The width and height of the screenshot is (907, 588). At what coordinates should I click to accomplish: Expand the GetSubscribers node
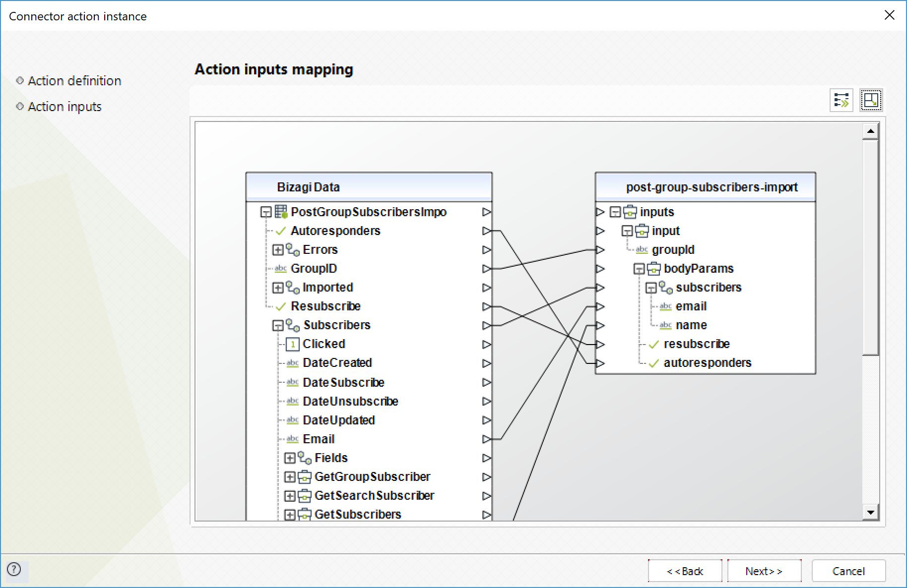pos(290,515)
